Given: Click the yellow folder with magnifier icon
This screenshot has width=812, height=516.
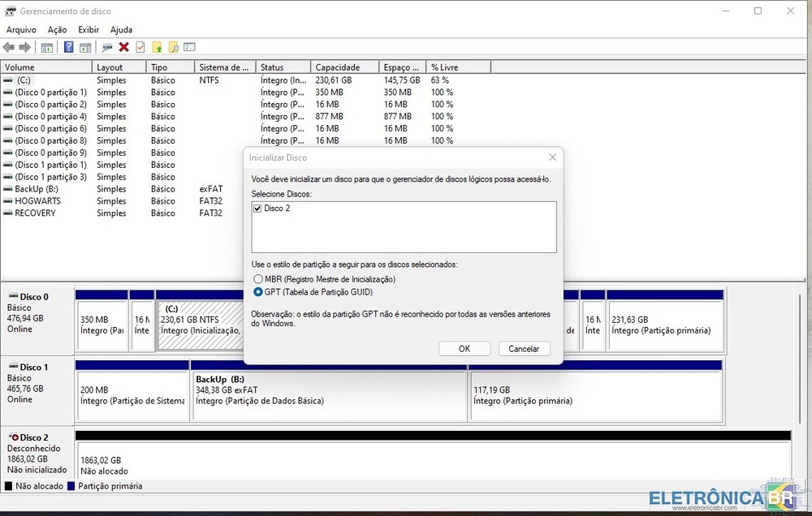Looking at the screenshot, I should tap(173, 47).
